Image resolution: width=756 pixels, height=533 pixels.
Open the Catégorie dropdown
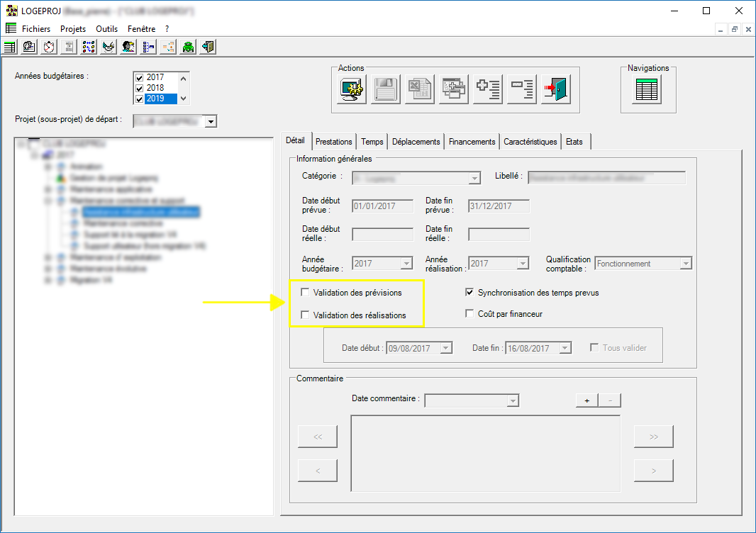point(474,179)
